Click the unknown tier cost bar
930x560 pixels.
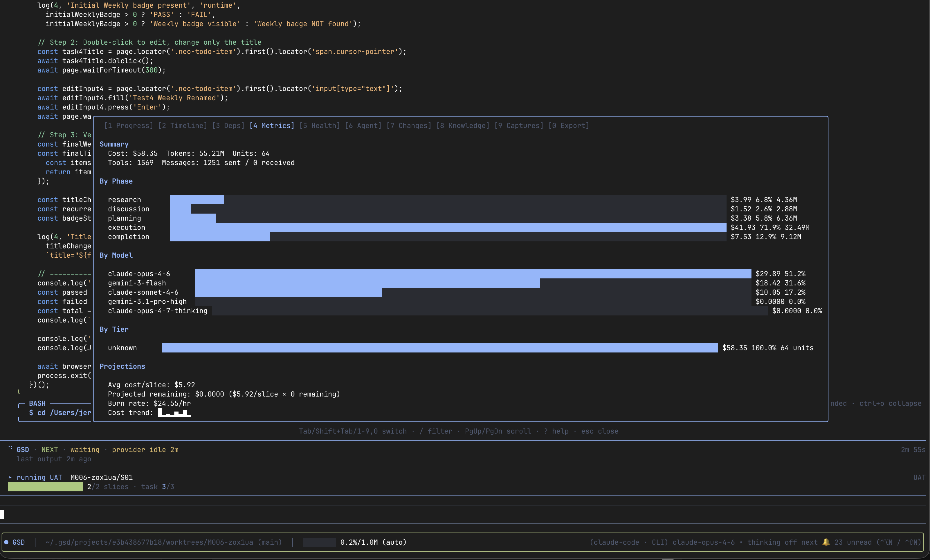tap(440, 348)
